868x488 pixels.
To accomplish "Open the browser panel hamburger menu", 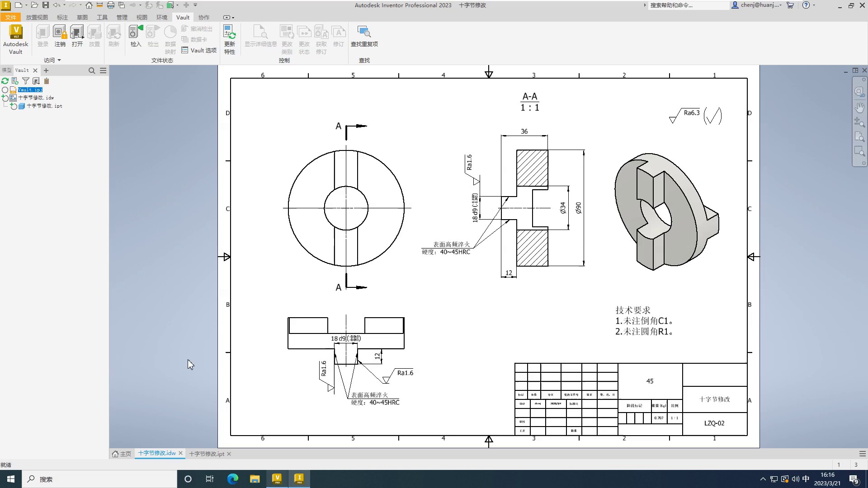I will [103, 70].
